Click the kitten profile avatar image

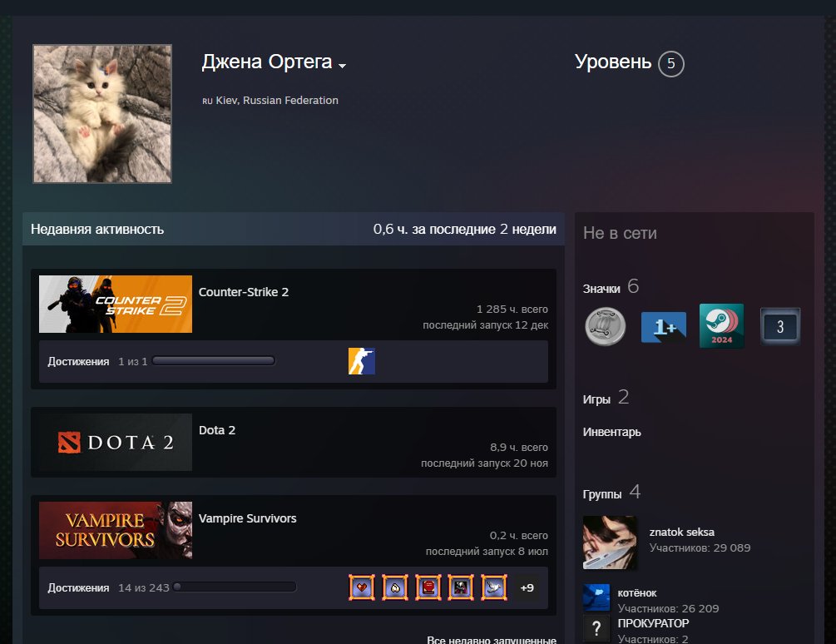click(x=102, y=114)
